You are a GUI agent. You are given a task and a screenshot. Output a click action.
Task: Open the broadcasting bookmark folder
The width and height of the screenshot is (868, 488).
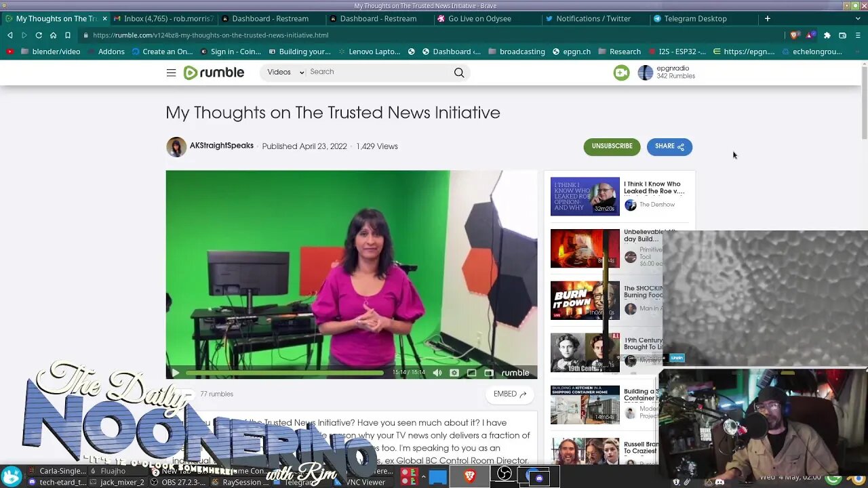517,52
